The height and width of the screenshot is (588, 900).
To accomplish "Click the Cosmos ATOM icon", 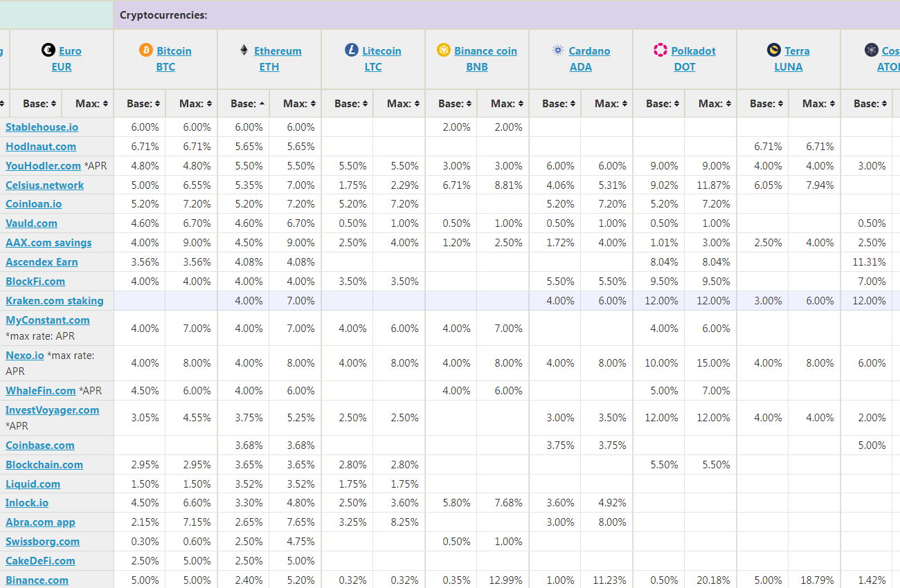I will [x=871, y=50].
